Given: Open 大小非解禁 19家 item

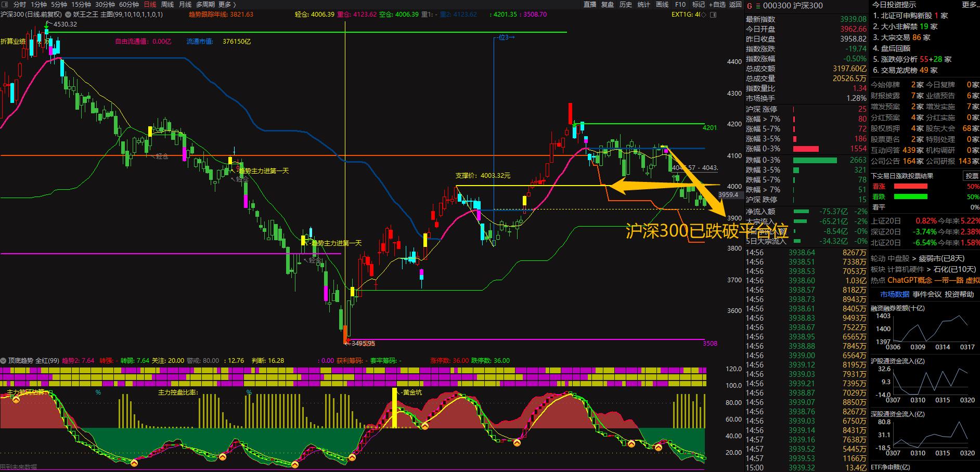Looking at the screenshot, I should pyautogui.click(x=905, y=27).
